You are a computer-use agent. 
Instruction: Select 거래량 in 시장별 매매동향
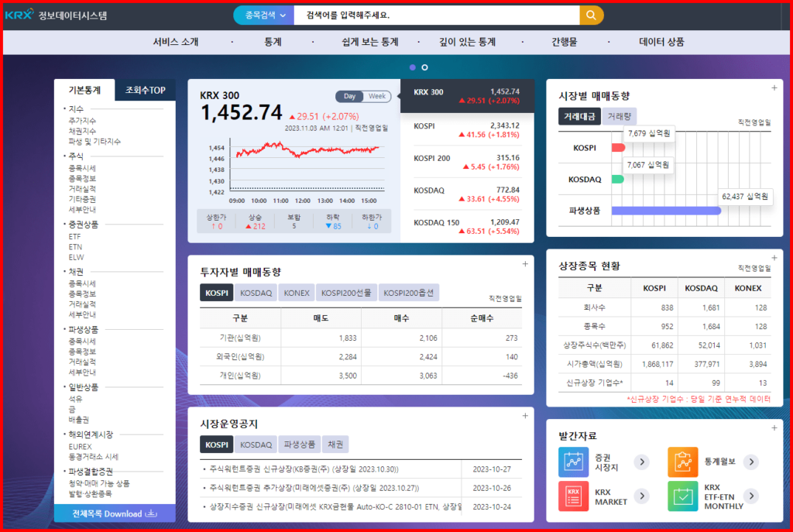click(619, 116)
